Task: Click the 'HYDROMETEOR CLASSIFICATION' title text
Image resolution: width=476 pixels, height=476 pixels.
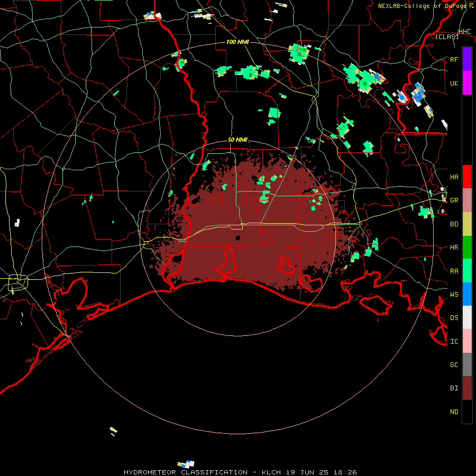Action: [186, 472]
